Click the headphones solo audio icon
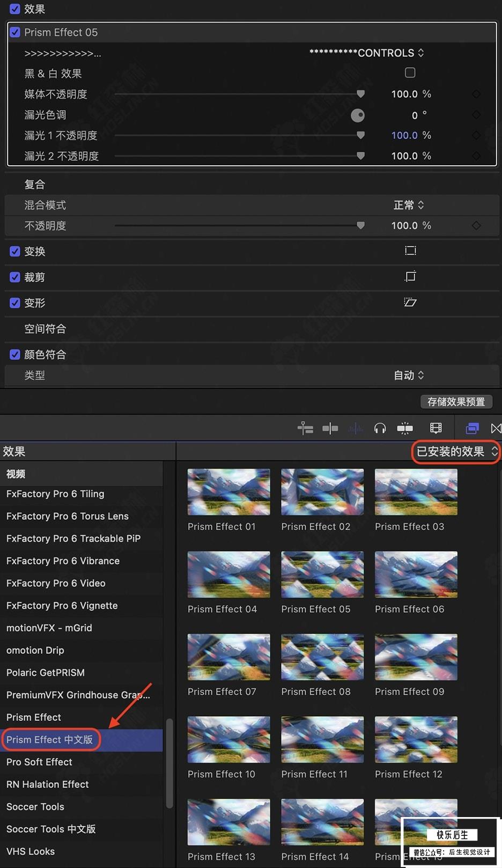The height and width of the screenshot is (868, 502). 380,428
